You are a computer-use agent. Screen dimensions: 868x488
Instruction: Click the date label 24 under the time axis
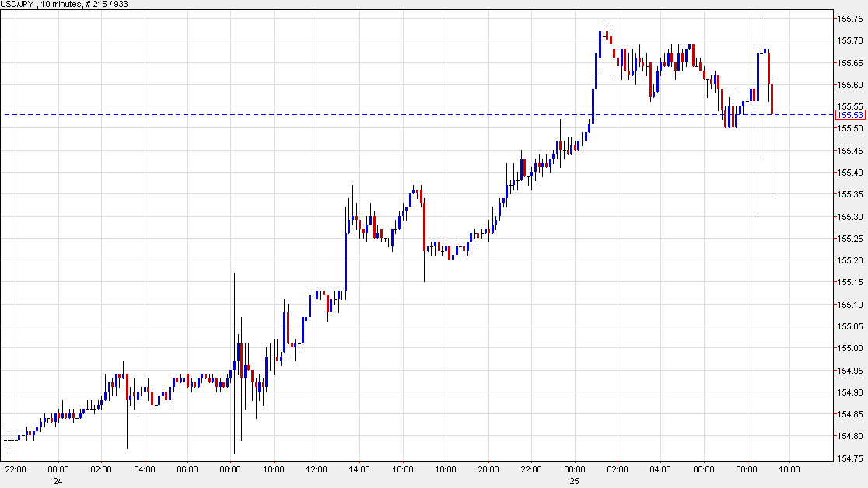58,481
